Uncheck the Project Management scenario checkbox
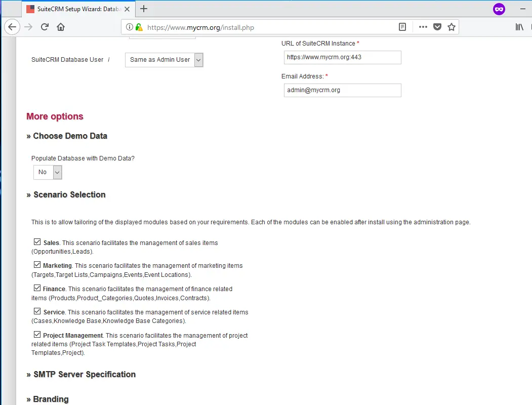The height and width of the screenshot is (405, 532). (x=37, y=335)
